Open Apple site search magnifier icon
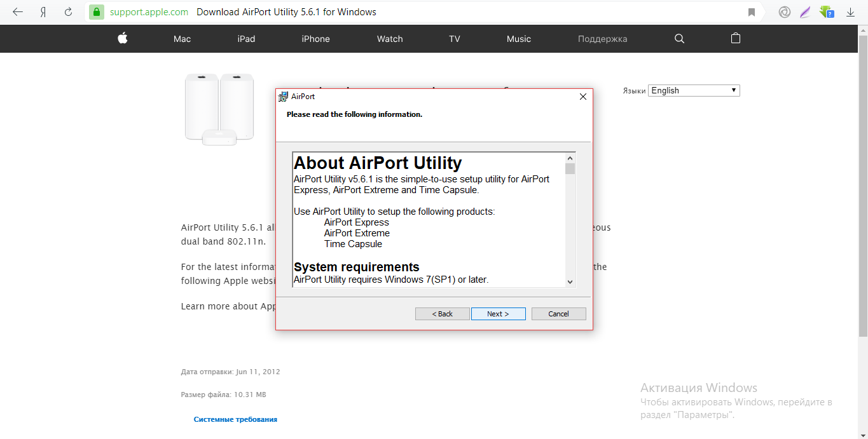 click(679, 39)
